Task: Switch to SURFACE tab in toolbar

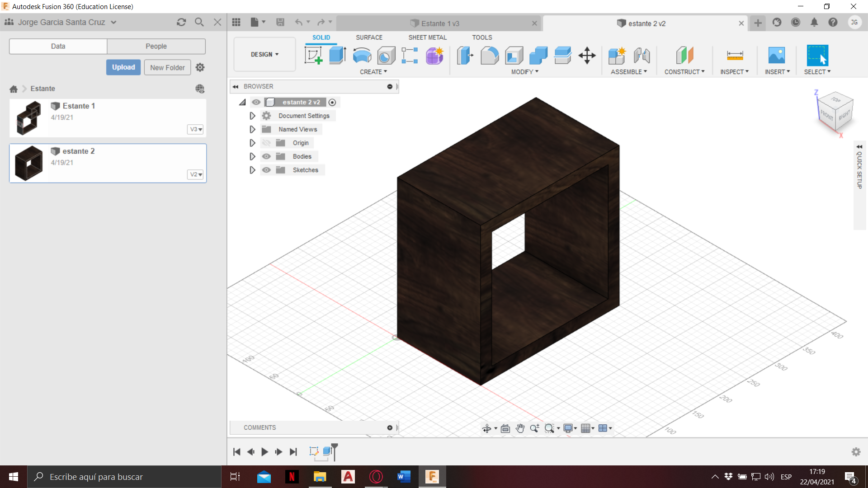Action: [x=370, y=37]
